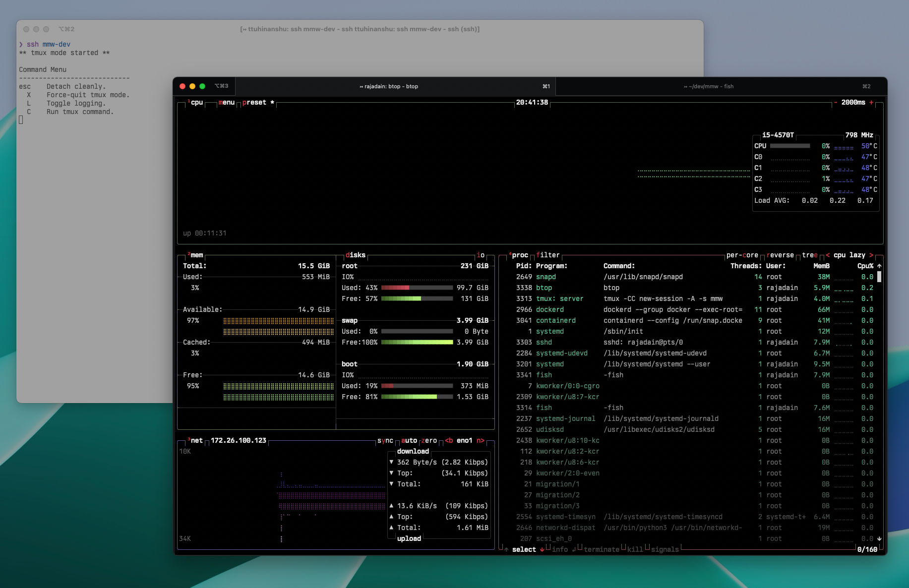Click info in the process bottom bar
This screenshot has height=588, width=909.
560,550
